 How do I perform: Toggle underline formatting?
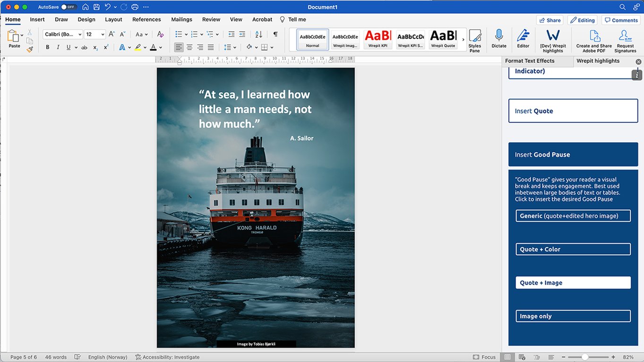(69, 47)
